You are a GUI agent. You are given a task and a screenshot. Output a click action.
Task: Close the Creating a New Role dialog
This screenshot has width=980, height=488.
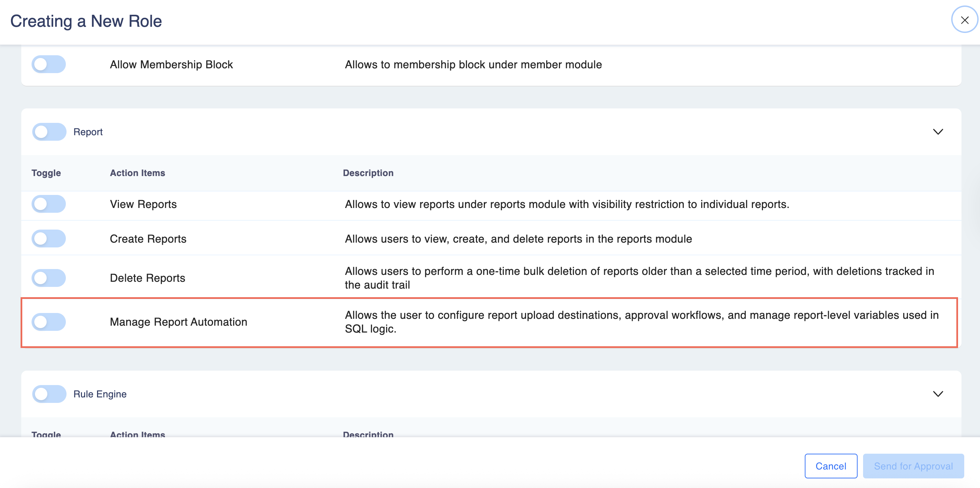(964, 20)
